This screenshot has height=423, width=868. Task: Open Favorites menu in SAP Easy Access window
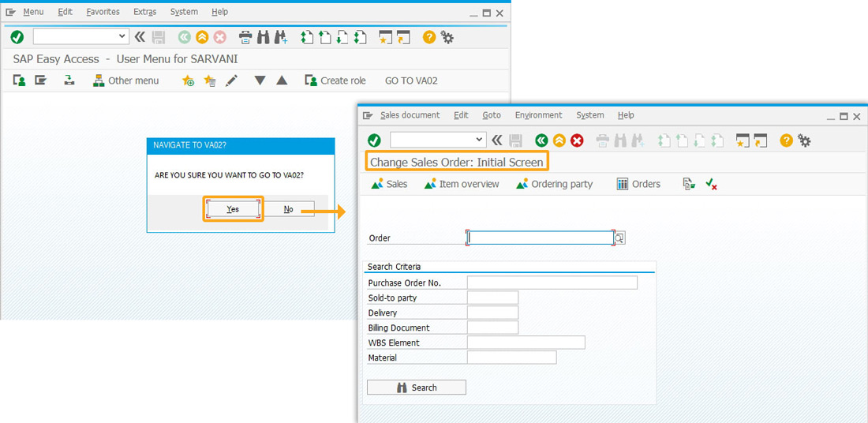click(x=103, y=12)
